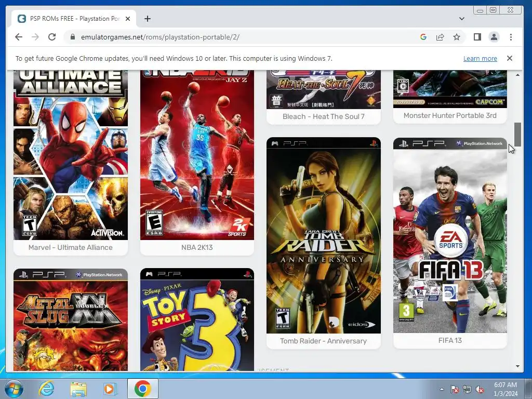Open Bleach Heat The Soul cover
The image size is (532, 399).
click(x=324, y=89)
